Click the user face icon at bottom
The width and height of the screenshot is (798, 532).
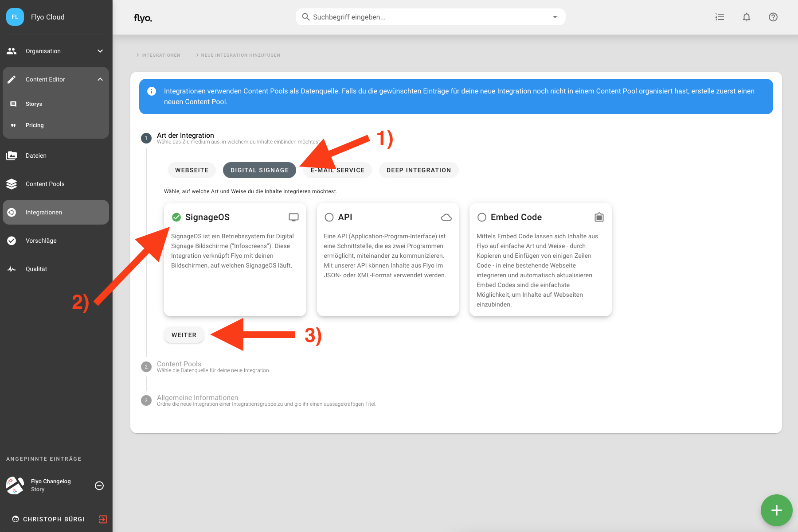pos(16,519)
